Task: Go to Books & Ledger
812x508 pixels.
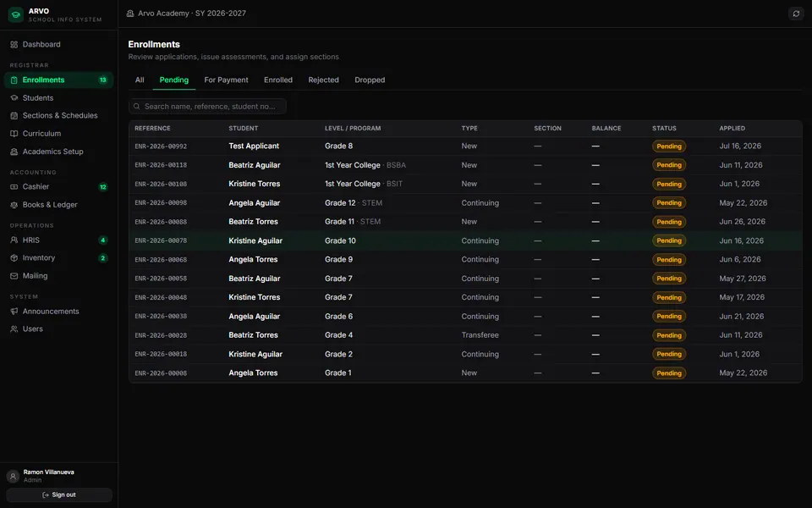Action: [59, 205]
